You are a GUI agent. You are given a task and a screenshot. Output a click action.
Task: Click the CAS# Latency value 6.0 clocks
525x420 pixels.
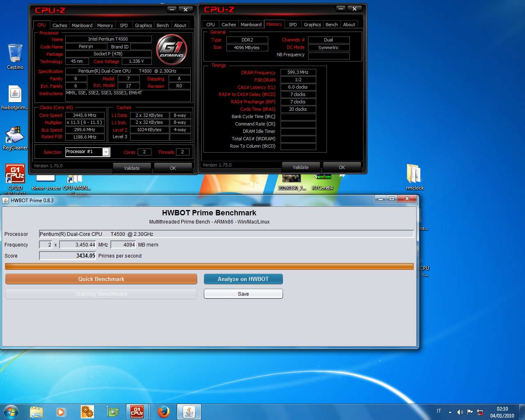(298, 87)
